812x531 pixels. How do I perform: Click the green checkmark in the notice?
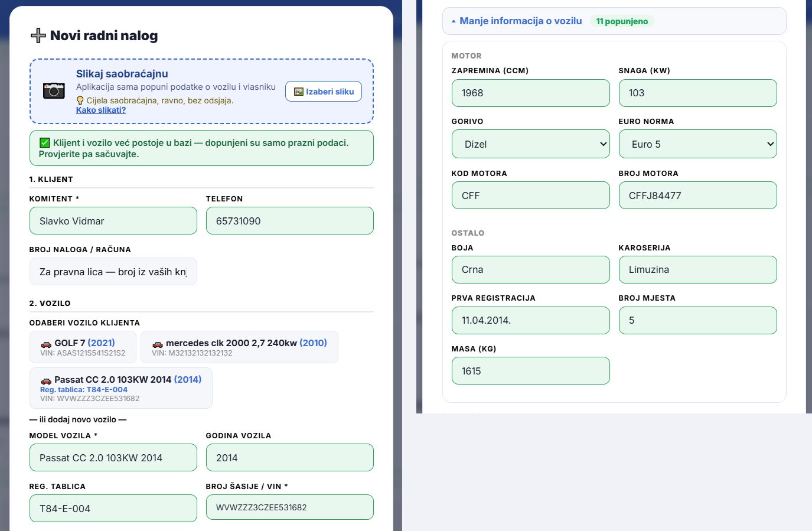pos(44,142)
